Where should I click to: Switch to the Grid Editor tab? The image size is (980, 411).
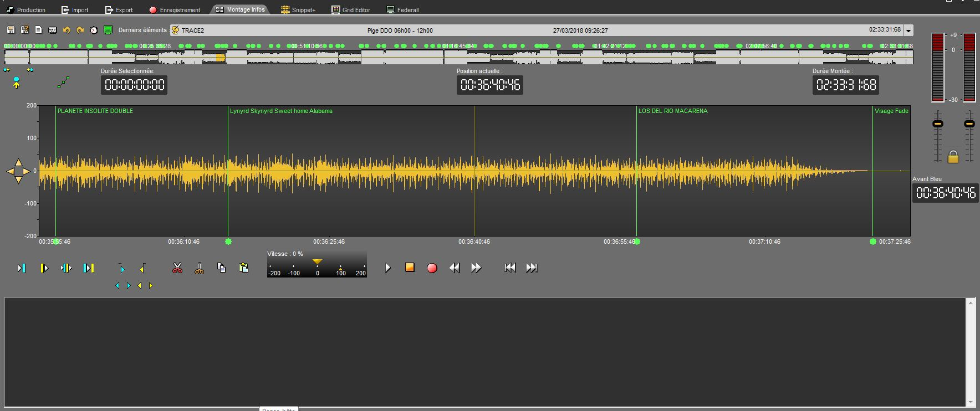pos(351,10)
